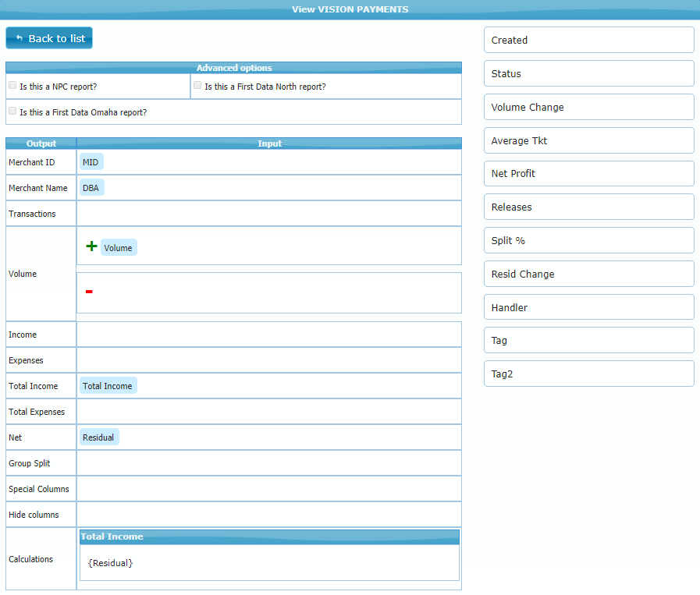The height and width of the screenshot is (595, 700).
Task: Click the red minus volume icon
Action: coord(89,292)
